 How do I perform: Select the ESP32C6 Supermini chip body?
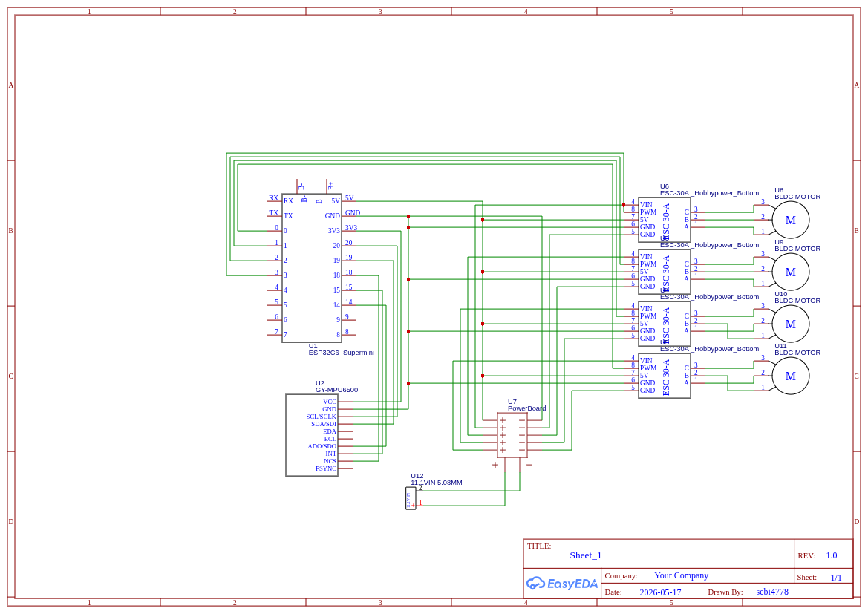point(312,268)
